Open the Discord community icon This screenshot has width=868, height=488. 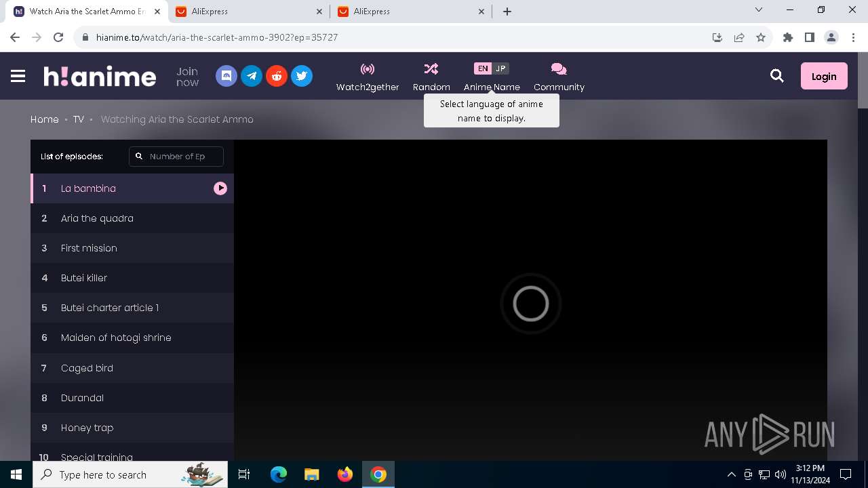pos(226,76)
